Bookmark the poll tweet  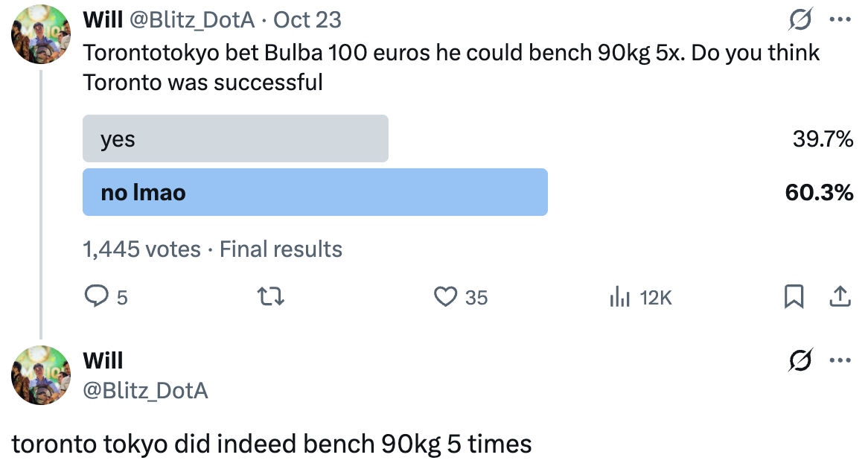794,297
